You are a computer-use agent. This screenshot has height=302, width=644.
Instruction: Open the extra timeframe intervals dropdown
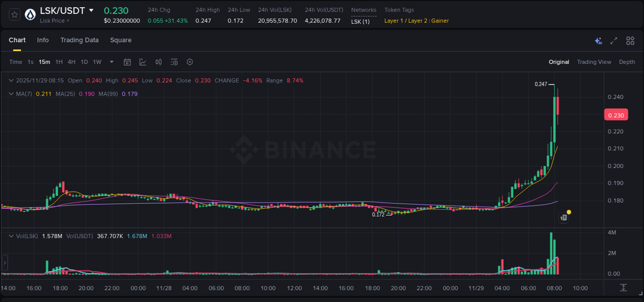[111, 61]
